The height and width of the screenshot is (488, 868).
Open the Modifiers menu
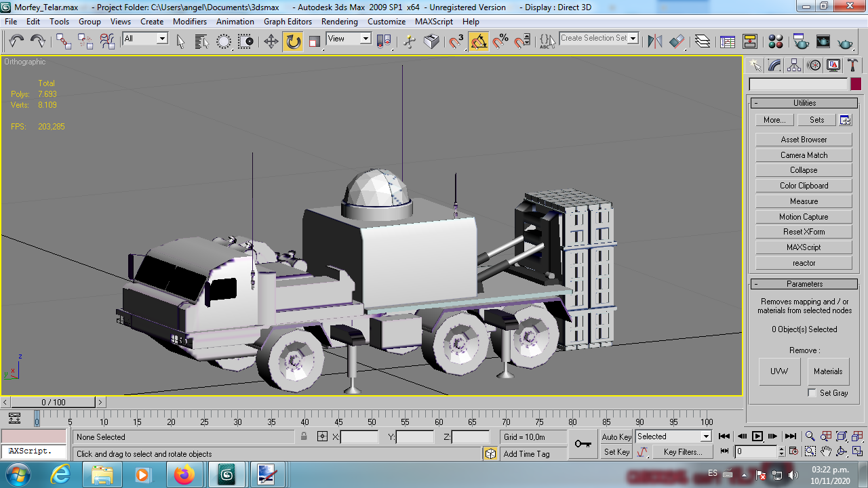coord(190,22)
